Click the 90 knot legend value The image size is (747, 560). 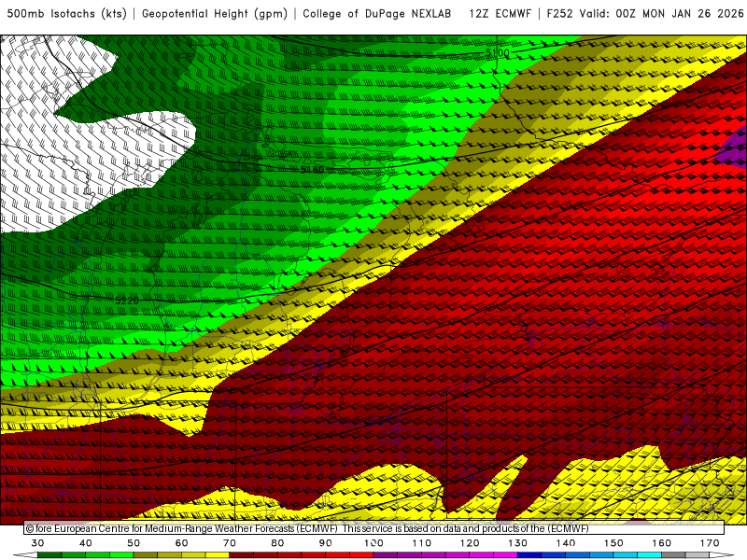pos(326,543)
